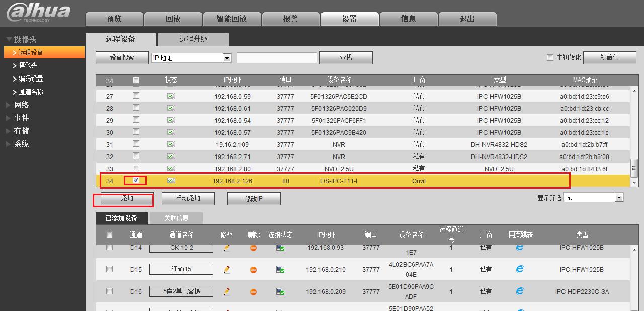This screenshot has height=311, width=644.
Task: Check select-all checkbox in added devices table
Action: 109,234
